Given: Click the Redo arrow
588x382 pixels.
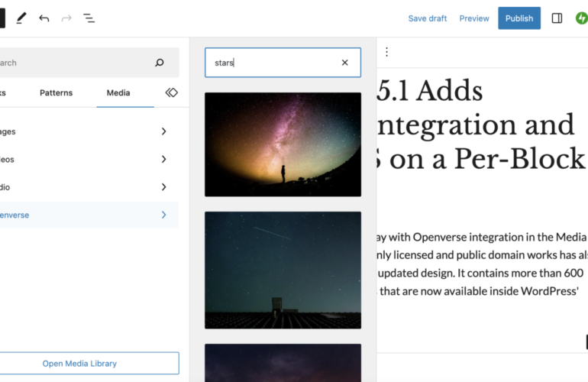Looking at the screenshot, I should click(x=66, y=18).
